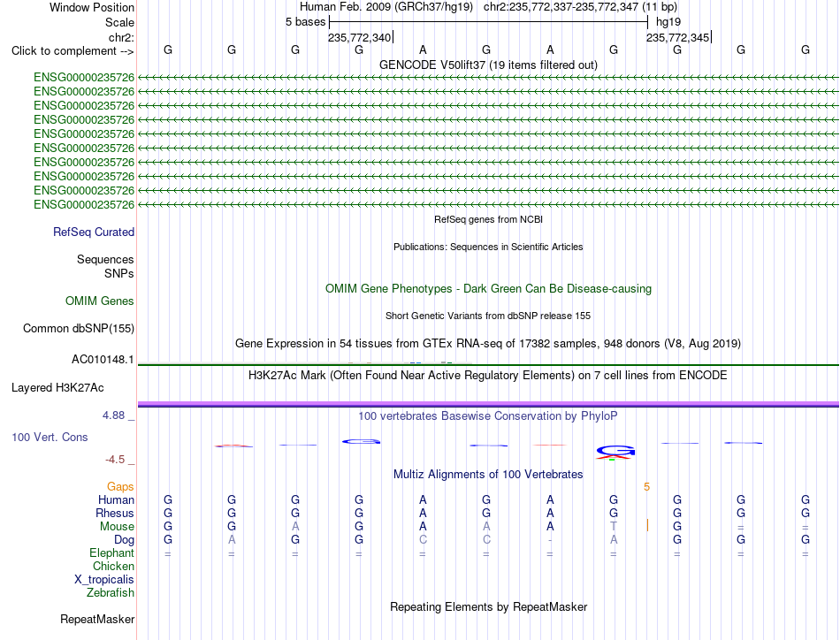Screen dimensions: 840x640
Task: Click the PhyloP Basewise Conservation title
Action: point(488,415)
